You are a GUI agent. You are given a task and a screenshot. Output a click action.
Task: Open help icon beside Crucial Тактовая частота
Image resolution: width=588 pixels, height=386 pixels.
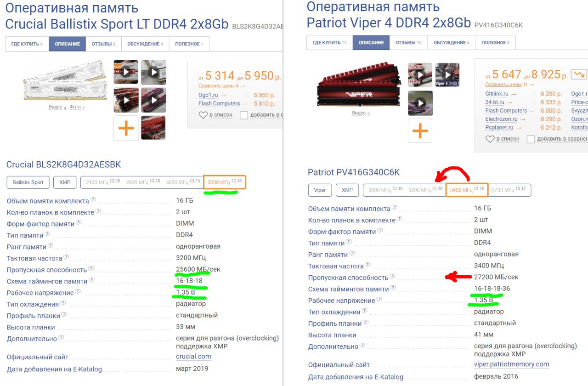click(66, 257)
